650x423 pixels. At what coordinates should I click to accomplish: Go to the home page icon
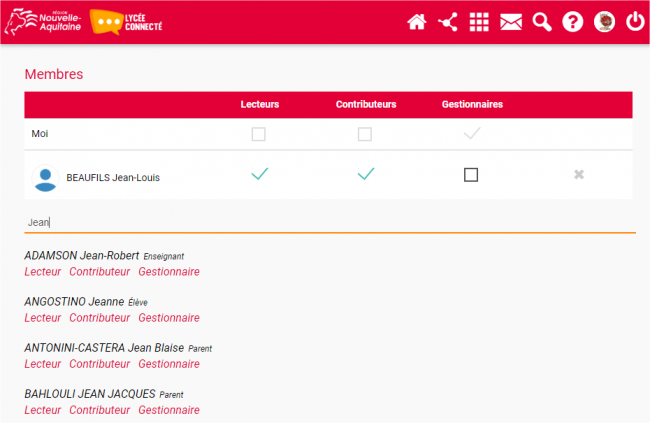tap(417, 22)
